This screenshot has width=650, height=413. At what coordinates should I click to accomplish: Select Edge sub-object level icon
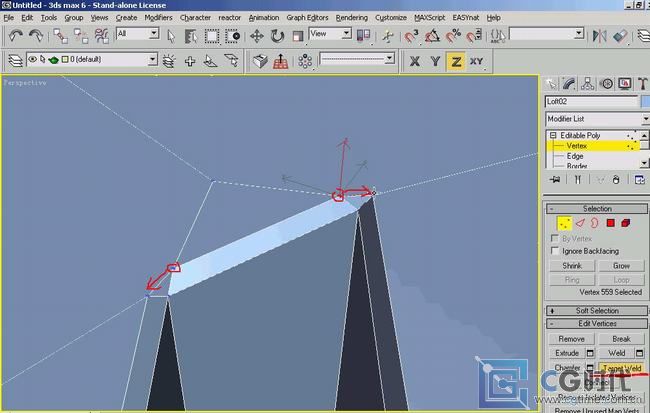[580, 223]
